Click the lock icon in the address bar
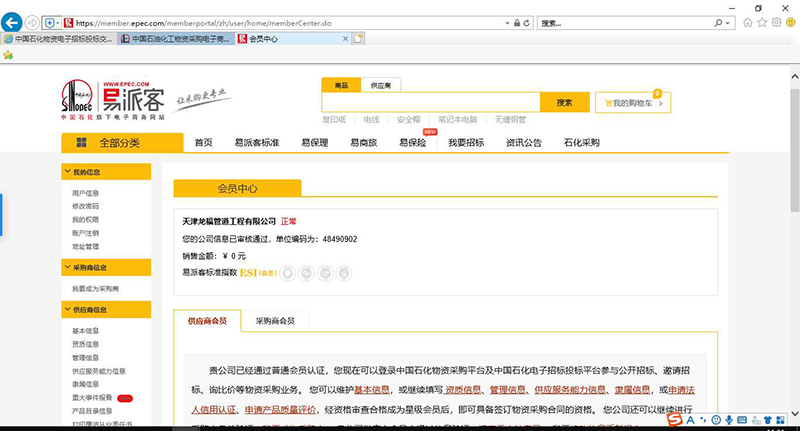This screenshot has height=431, width=800. coord(517,23)
